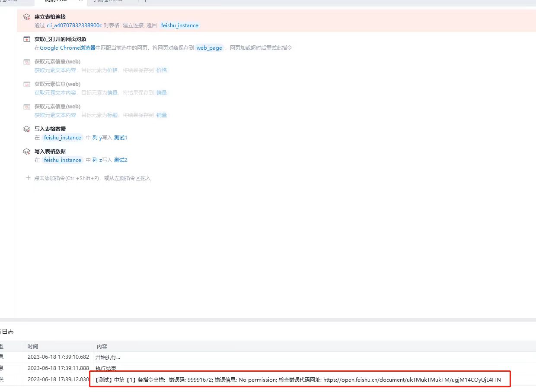Select icon of step saving result to 价格

(x=27, y=62)
